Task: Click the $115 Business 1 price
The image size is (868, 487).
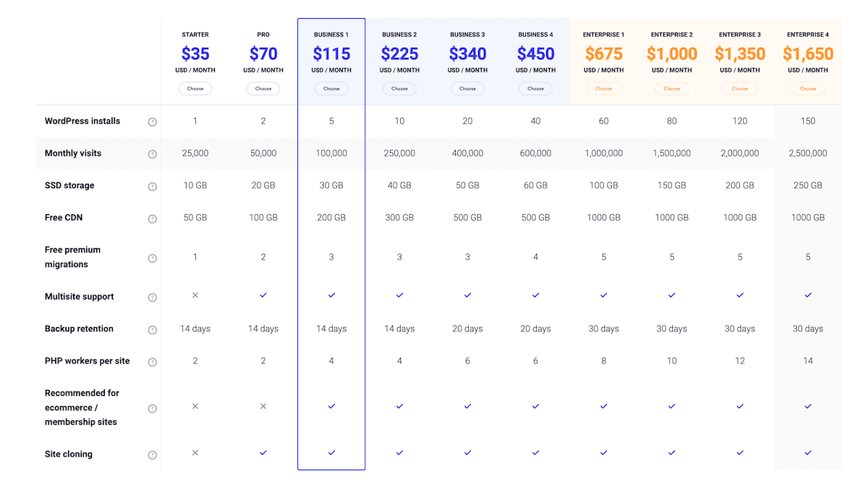Action: (x=331, y=53)
